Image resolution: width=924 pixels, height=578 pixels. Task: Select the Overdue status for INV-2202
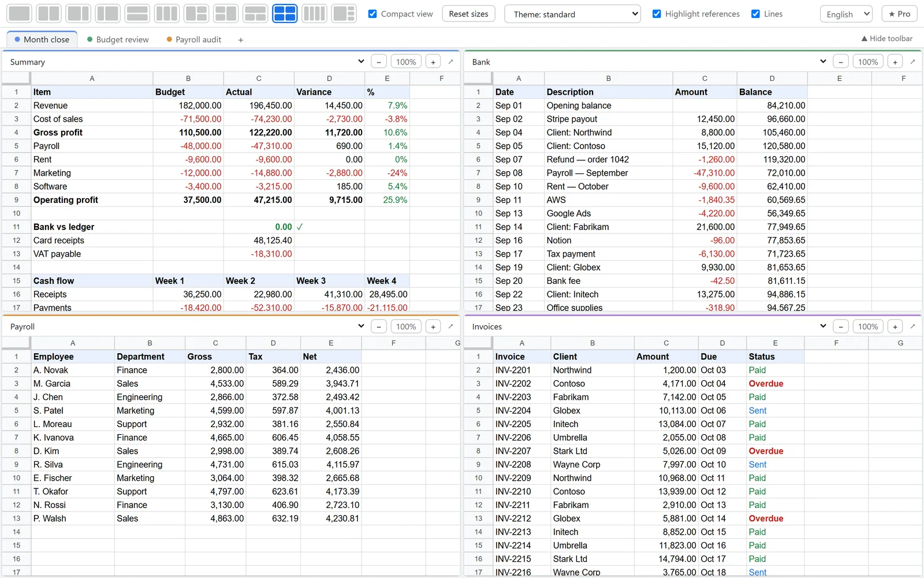coord(775,384)
